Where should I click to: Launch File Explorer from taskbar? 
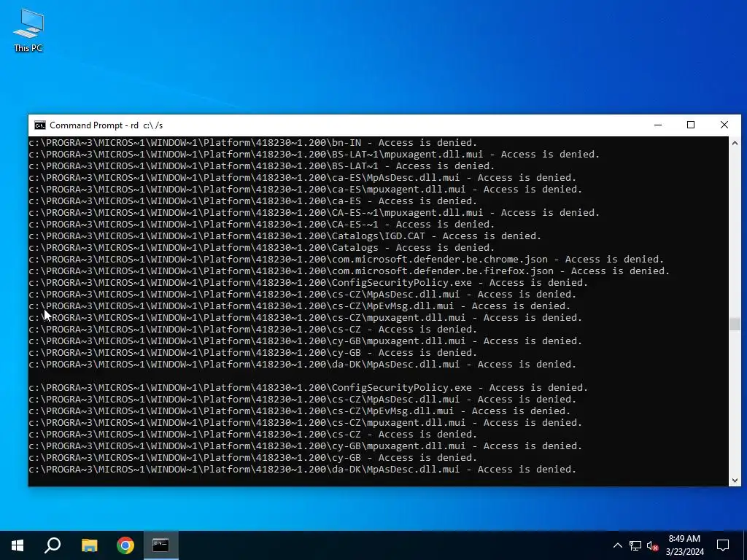(89, 545)
